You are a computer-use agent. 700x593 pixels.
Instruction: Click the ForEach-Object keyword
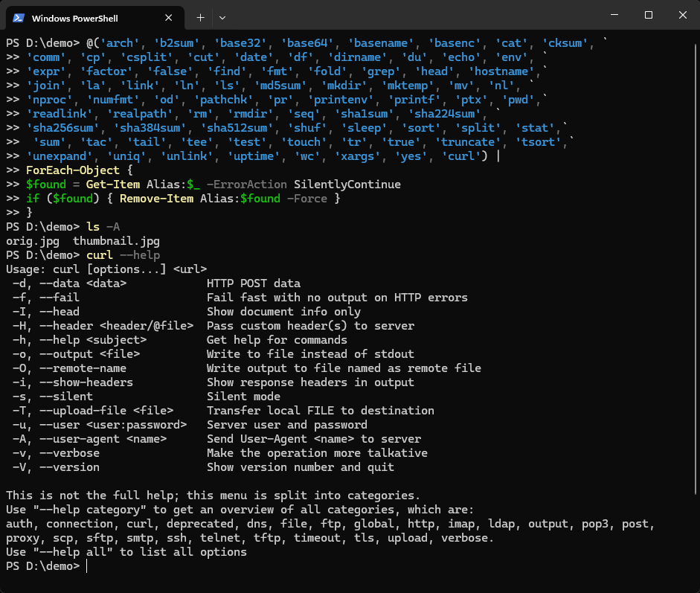[73, 170]
